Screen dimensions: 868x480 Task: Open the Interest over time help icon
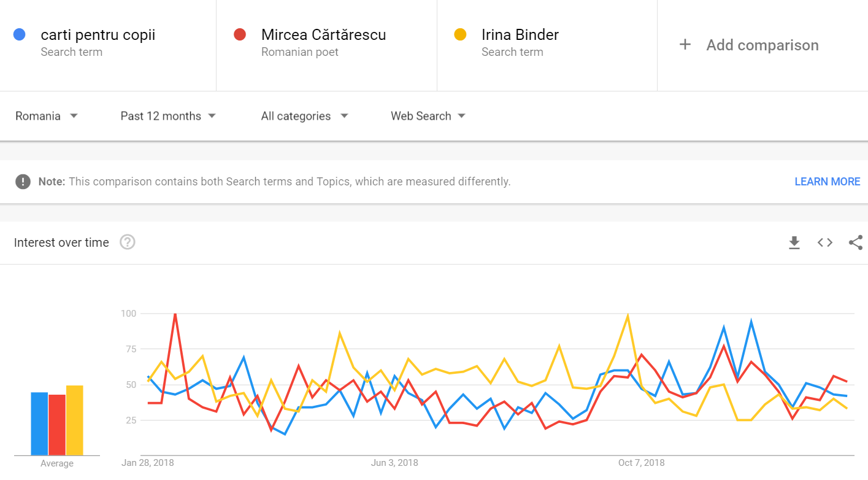(x=127, y=242)
